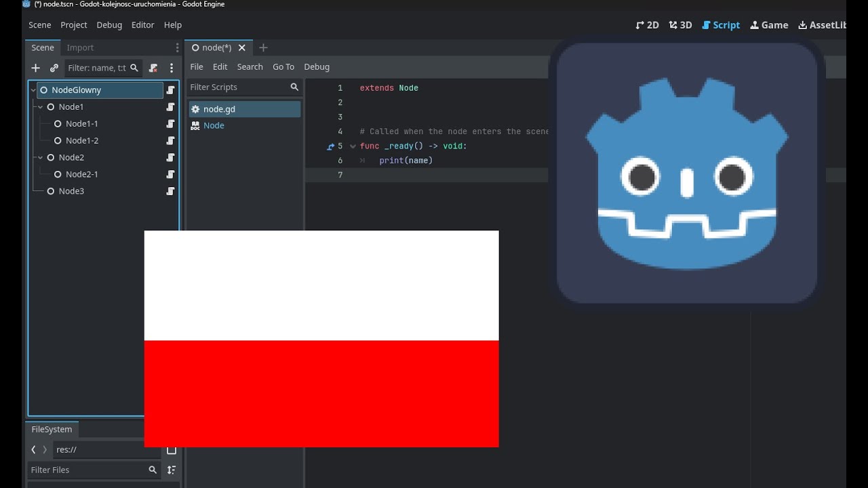
Task: Select Node3 in the scene tree
Action: pos(71,191)
